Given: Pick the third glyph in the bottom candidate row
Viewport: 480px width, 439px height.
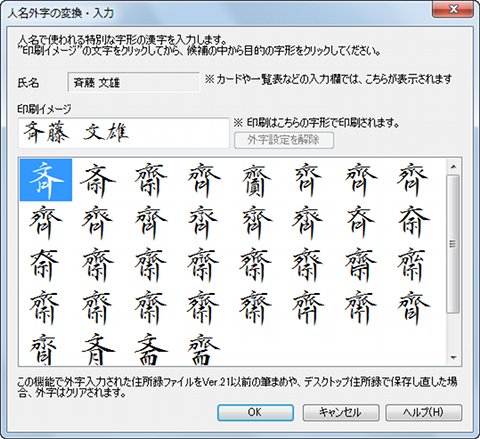Looking at the screenshot, I should [151, 349].
